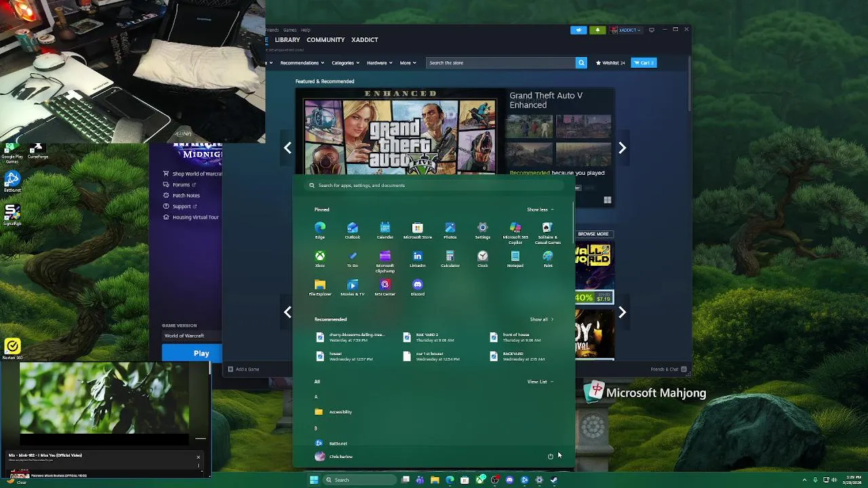
Task: Launch Movies & TV
Action: pos(353,287)
